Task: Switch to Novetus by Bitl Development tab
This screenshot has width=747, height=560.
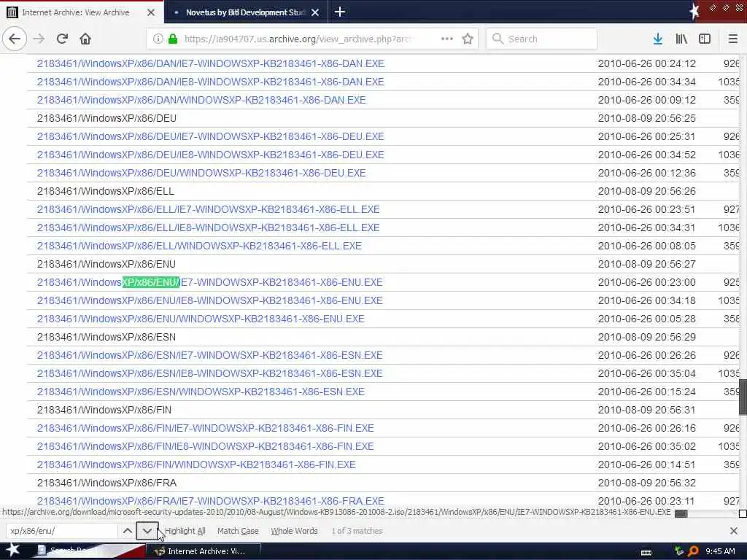Action: coord(245,12)
